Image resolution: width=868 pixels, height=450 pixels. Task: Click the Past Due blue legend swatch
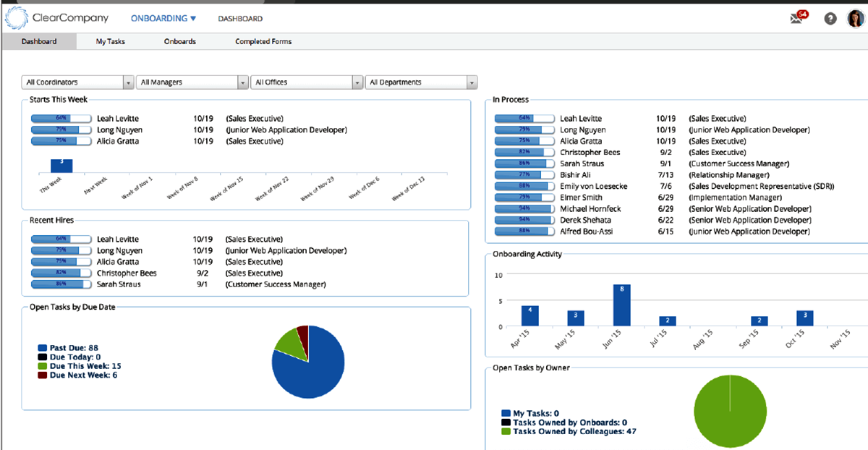[43, 348]
